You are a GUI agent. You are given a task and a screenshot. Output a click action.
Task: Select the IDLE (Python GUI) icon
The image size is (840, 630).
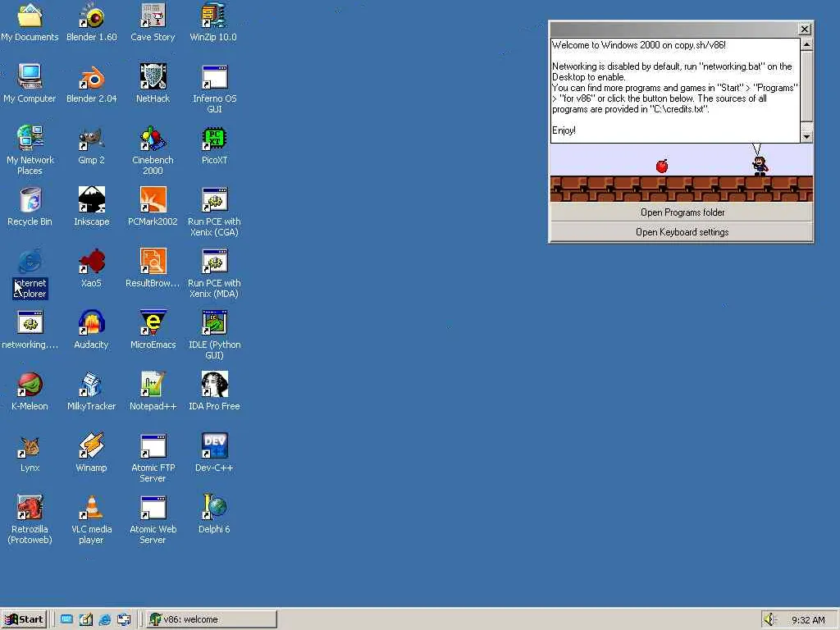[214, 323]
